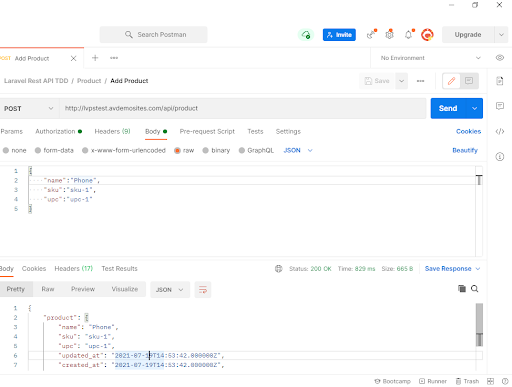Screen dimensions: 512x387
Task: Search the response with magnifier icon
Action: click(x=475, y=289)
